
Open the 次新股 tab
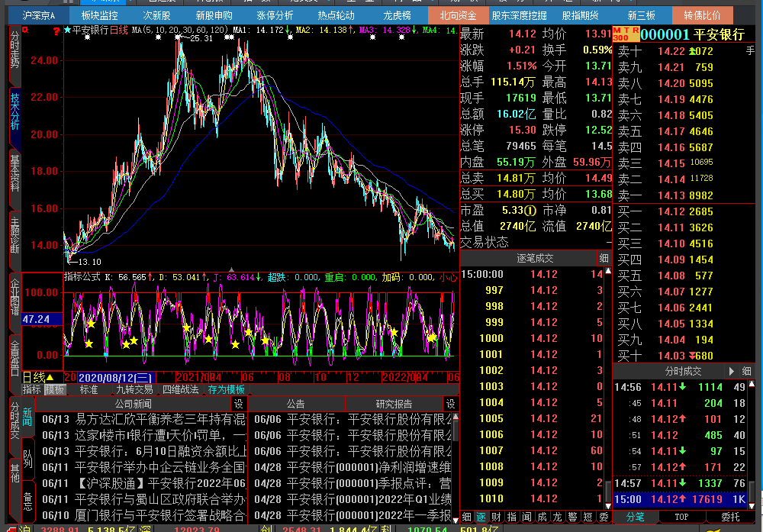156,15
